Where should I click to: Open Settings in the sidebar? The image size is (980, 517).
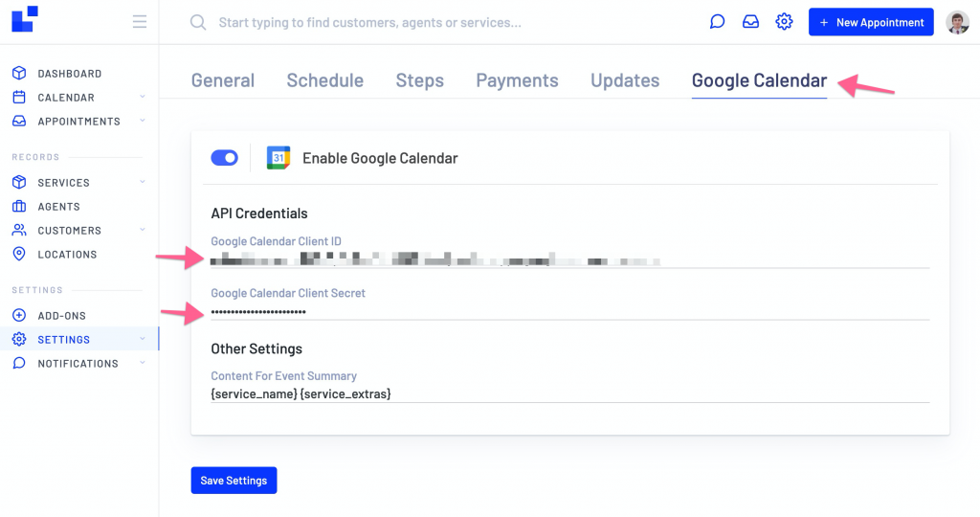[x=64, y=339]
